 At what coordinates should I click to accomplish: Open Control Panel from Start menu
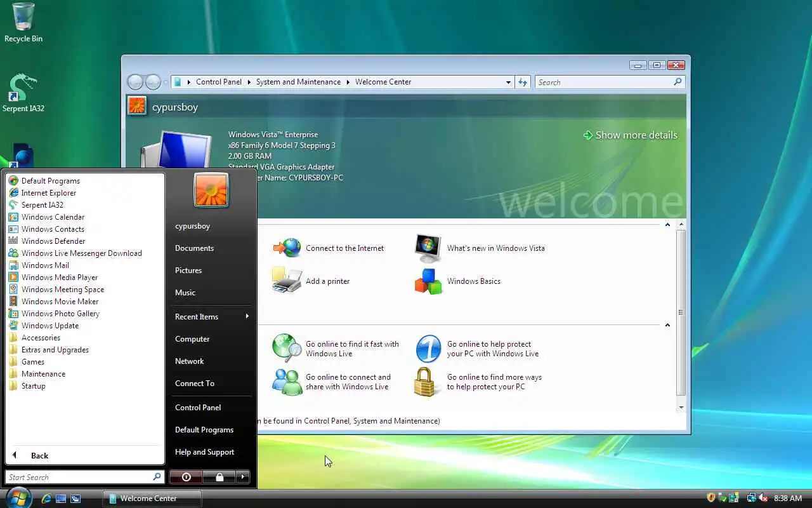point(211,408)
